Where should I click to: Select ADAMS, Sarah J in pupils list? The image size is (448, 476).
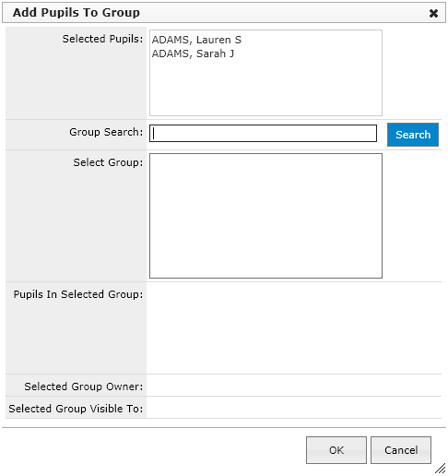pos(193,54)
